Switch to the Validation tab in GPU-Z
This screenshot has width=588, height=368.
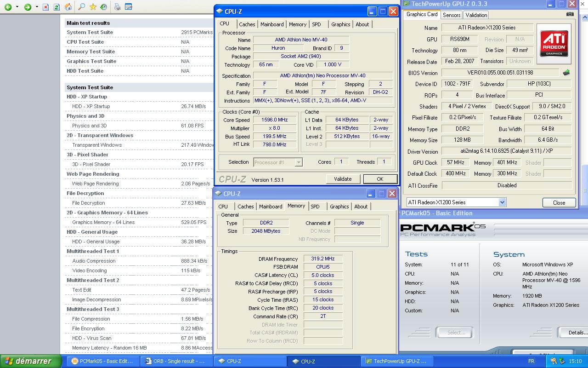pos(476,15)
